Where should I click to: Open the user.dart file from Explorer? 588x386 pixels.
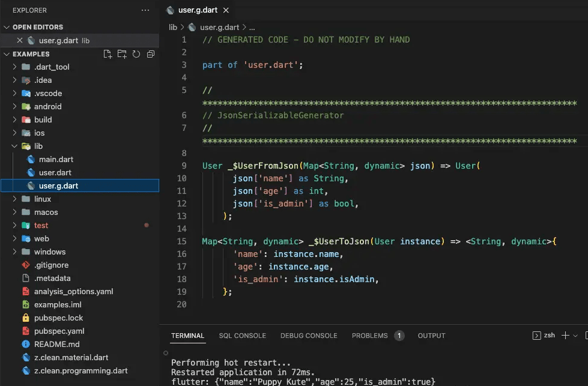[x=55, y=172]
